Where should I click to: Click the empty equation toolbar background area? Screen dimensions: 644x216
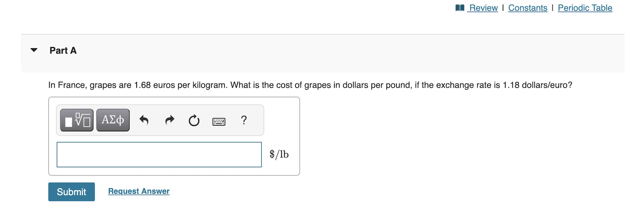pyautogui.click(x=255, y=120)
